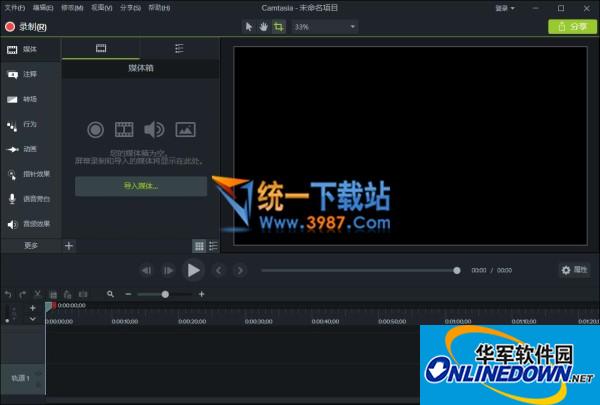Viewport: 600px width, 405px height.
Task: Open the 语音旁白 voice narration panel
Action: click(29, 199)
